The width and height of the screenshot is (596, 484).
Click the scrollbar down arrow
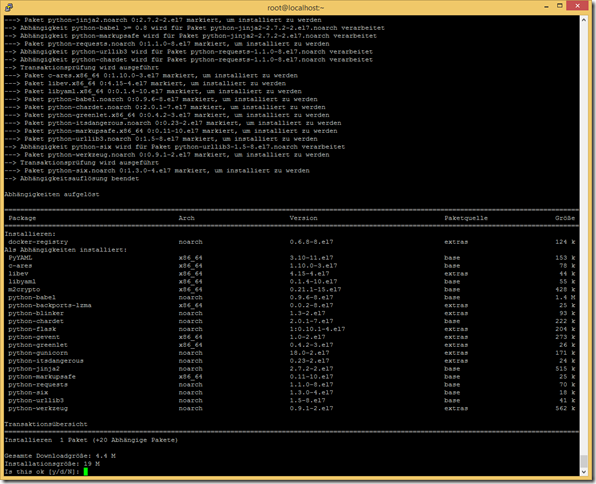click(584, 472)
